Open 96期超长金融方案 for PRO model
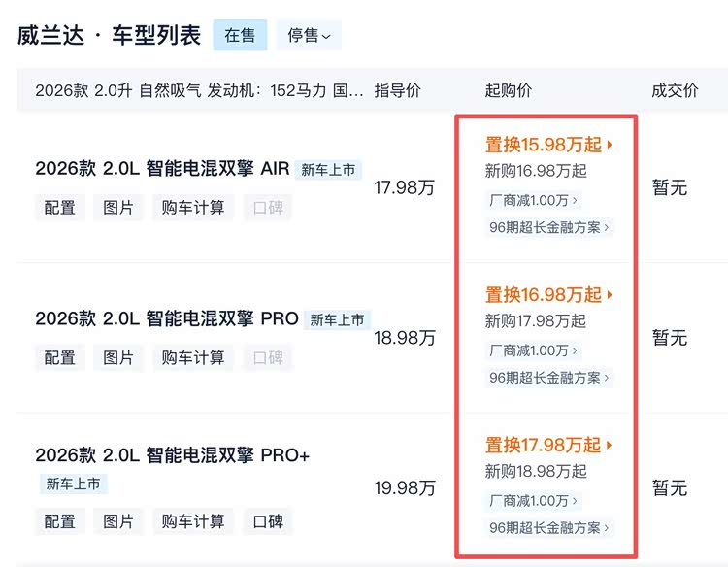Viewport: 728px width, 567px height. coord(548,378)
